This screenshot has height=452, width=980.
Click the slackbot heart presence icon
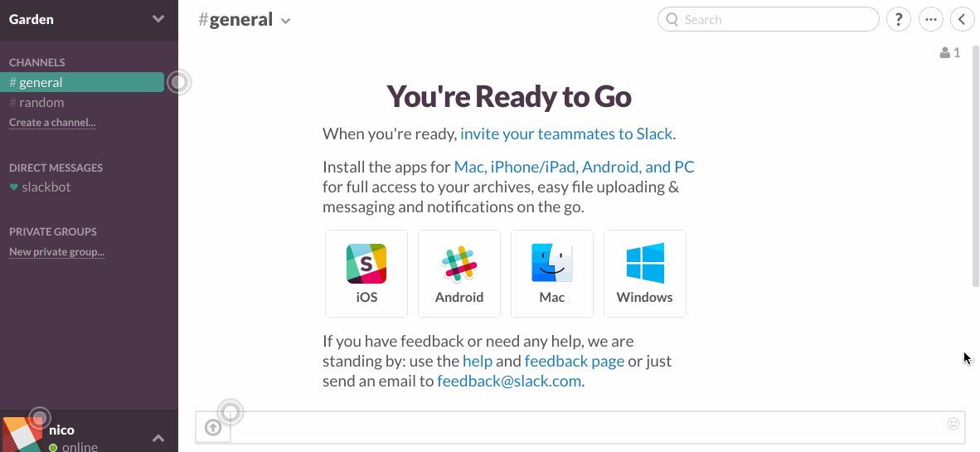(14, 187)
